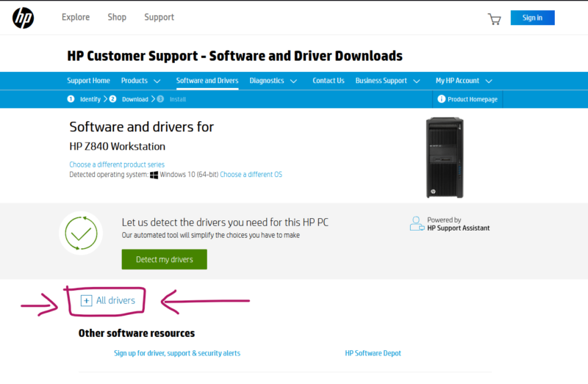Open the shopping cart icon

494,19
